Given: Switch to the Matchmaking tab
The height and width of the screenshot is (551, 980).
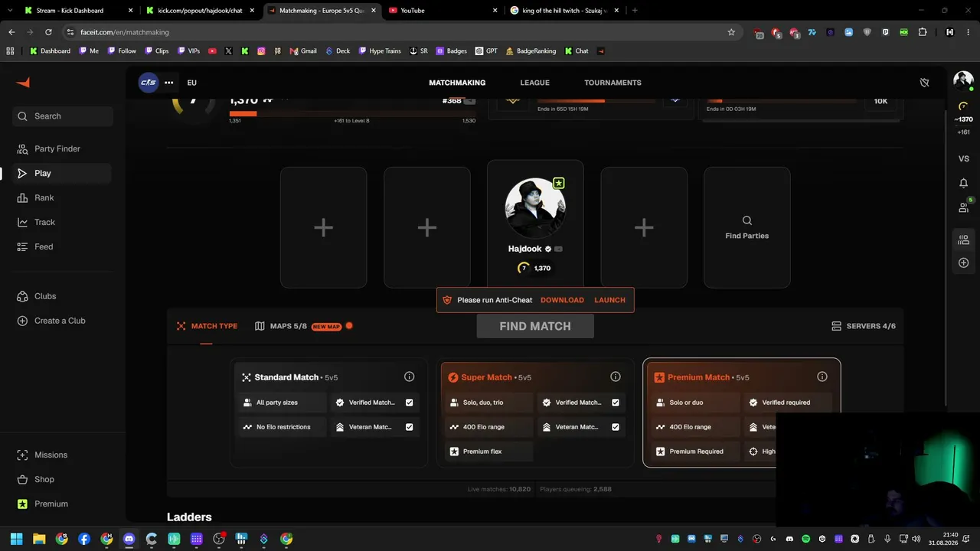Looking at the screenshot, I should pos(457,83).
